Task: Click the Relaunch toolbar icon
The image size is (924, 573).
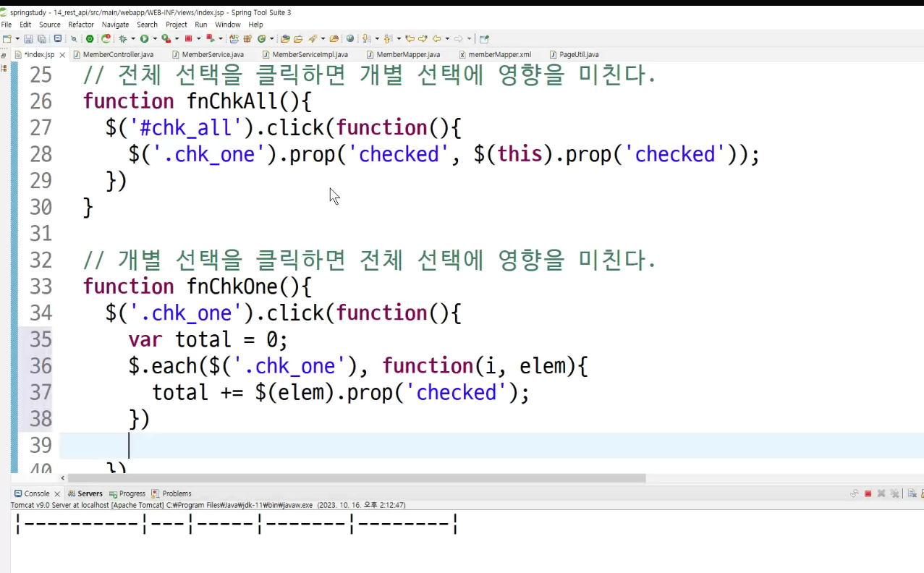Action: coord(106,38)
